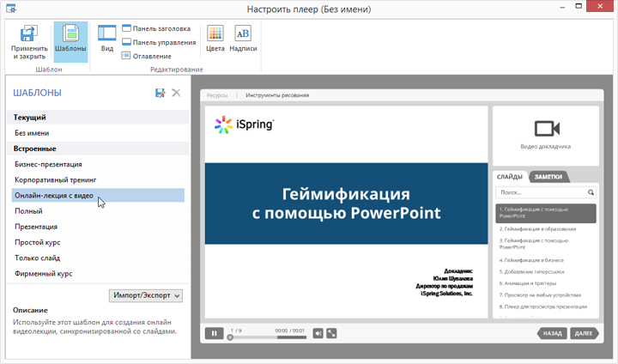
Task: Maximize the Настроить плеер window
Action: pyautogui.click(x=579, y=6)
